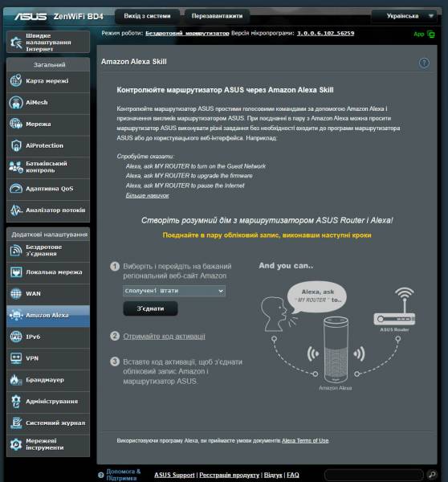This screenshot has height=482, width=448.
Task: Click the Amazon Alexa speaker illustration
Action: pyautogui.click(x=336, y=349)
